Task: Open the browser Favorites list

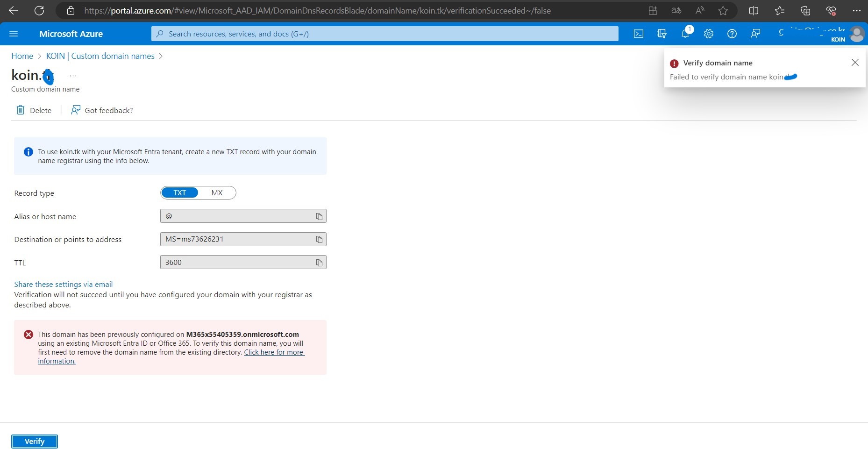Action: [x=779, y=10]
